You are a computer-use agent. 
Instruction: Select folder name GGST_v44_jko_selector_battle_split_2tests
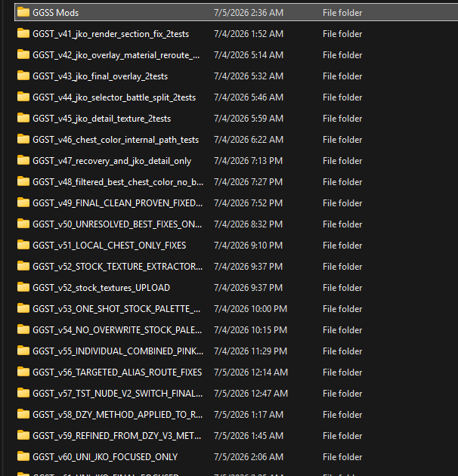tap(114, 97)
